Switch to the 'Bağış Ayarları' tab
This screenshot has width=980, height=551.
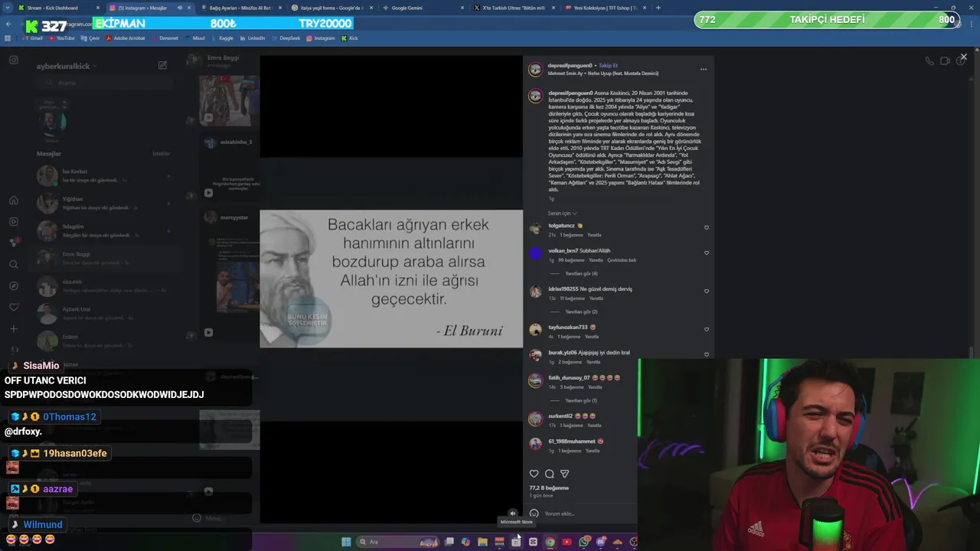click(240, 8)
